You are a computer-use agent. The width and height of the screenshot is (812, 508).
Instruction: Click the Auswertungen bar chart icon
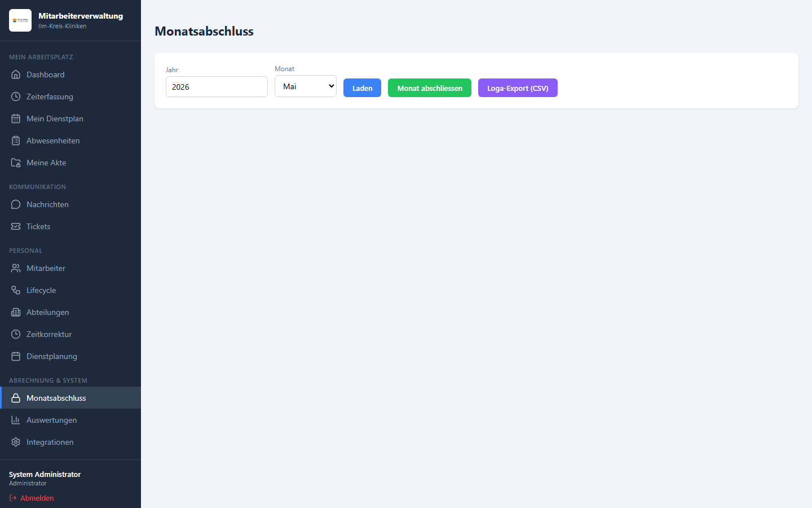click(x=16, y=420)
